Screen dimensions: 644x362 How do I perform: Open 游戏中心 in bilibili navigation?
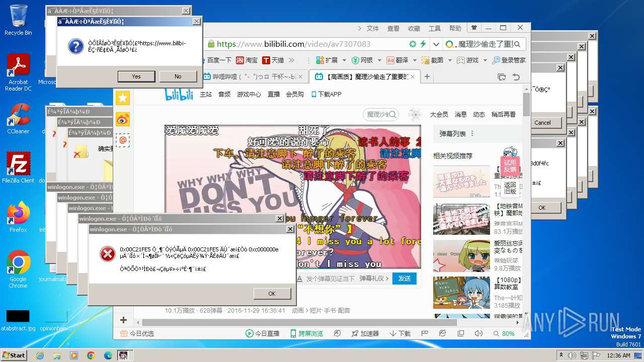(x=249, y=94)
